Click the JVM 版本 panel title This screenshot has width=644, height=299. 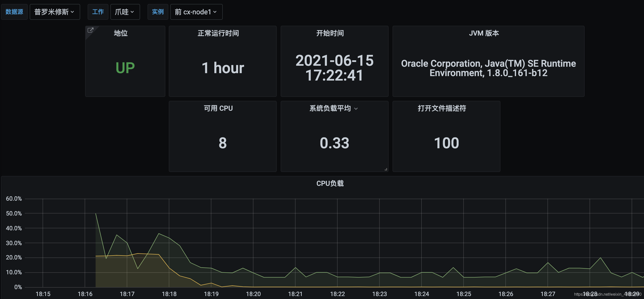484,33
